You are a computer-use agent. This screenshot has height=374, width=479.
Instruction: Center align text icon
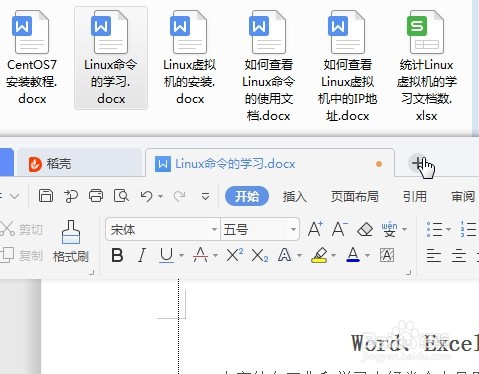click(x=459, y=256)
